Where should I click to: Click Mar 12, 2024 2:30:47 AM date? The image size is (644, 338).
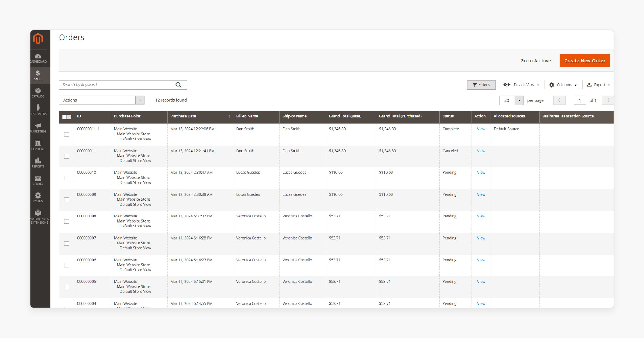coord(191,172)
